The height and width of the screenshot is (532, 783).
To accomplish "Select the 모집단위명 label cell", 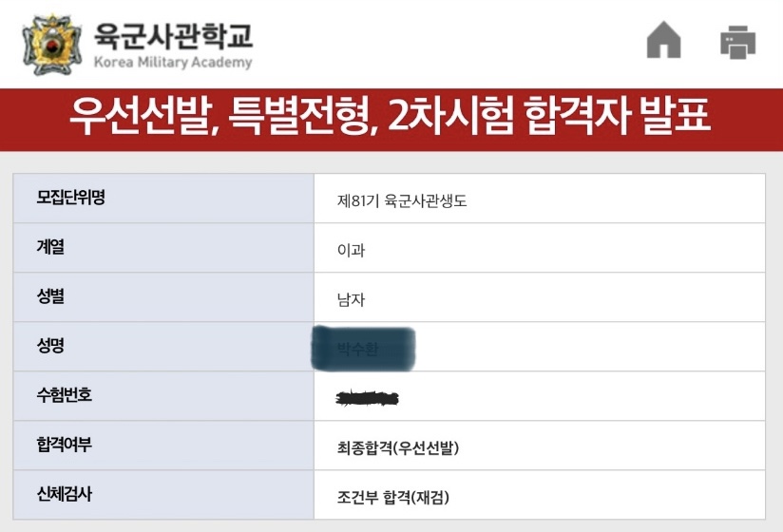I will coord(163,199).
